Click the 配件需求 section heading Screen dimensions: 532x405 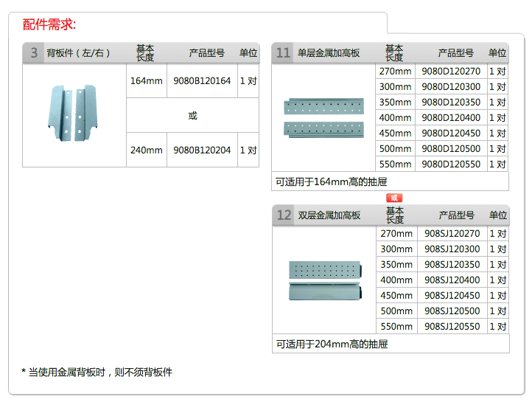[49, 24]
